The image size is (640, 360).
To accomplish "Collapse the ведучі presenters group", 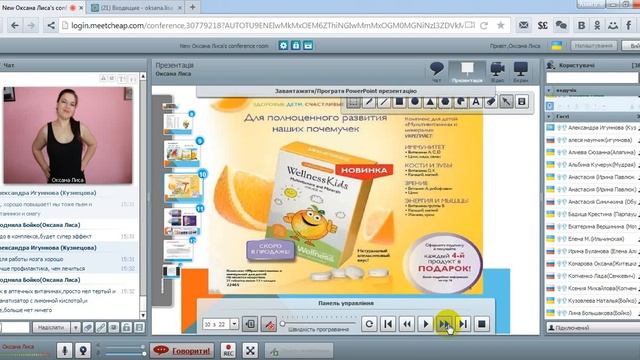I will (x=549, y=90).
